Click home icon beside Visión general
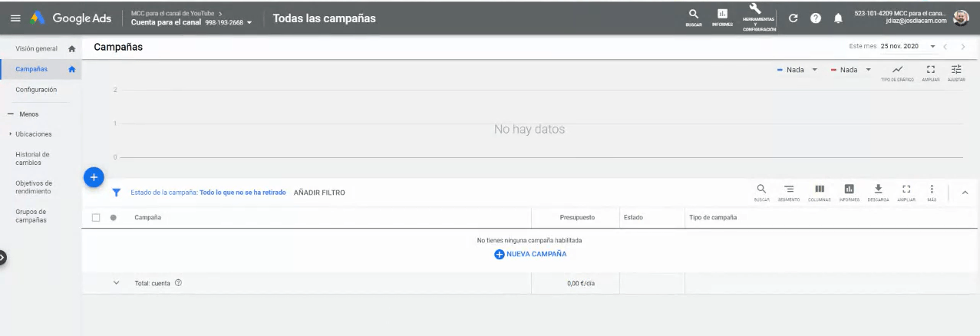Screen dimensions: 980x336 [x=71, y=48]
